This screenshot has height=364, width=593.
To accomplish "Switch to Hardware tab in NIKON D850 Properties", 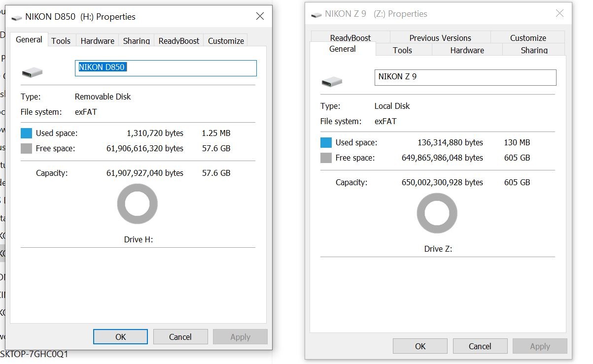I will (97, 41).
